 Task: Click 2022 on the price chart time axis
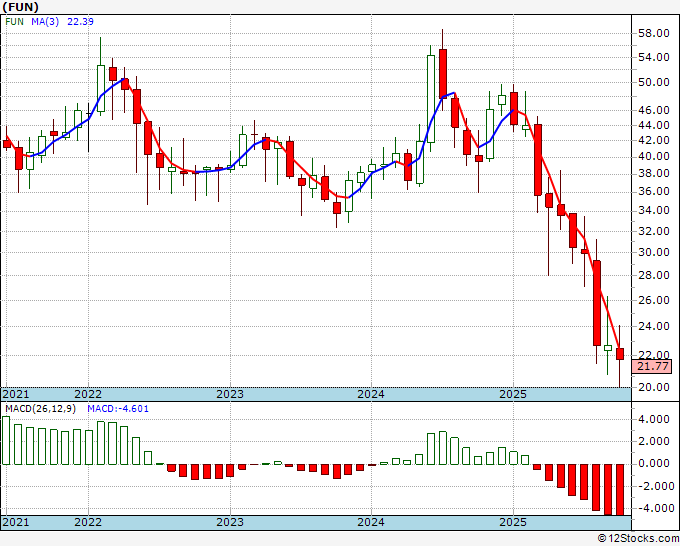pos(88,394)
